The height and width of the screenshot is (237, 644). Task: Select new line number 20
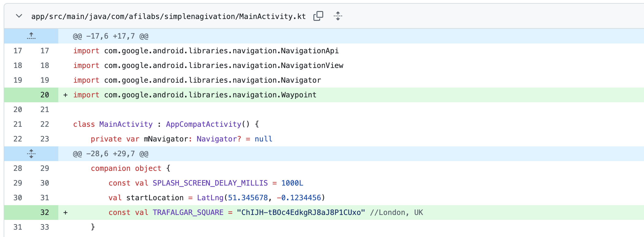(45, 95)
